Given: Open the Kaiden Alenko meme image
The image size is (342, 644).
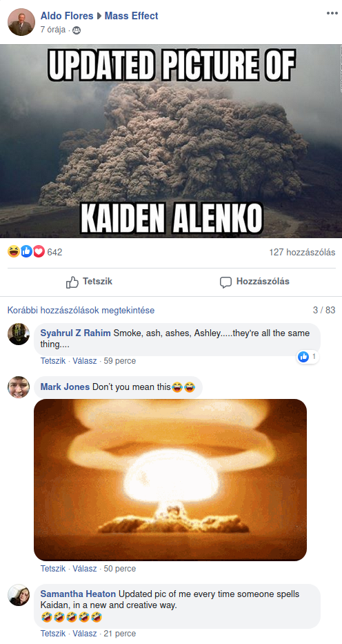Looking at the screenshot, I should pos(171,142).
